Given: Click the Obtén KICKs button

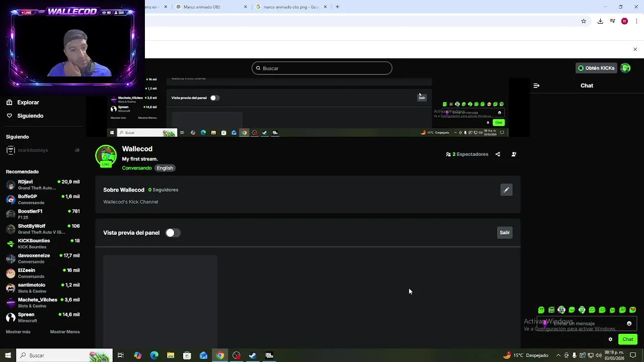Looking at the screenshot, I should coord(596,68).
